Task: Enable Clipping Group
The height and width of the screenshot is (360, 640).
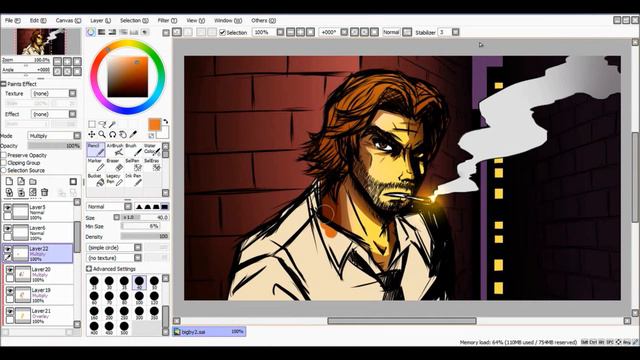Action: tap(4, 162)
